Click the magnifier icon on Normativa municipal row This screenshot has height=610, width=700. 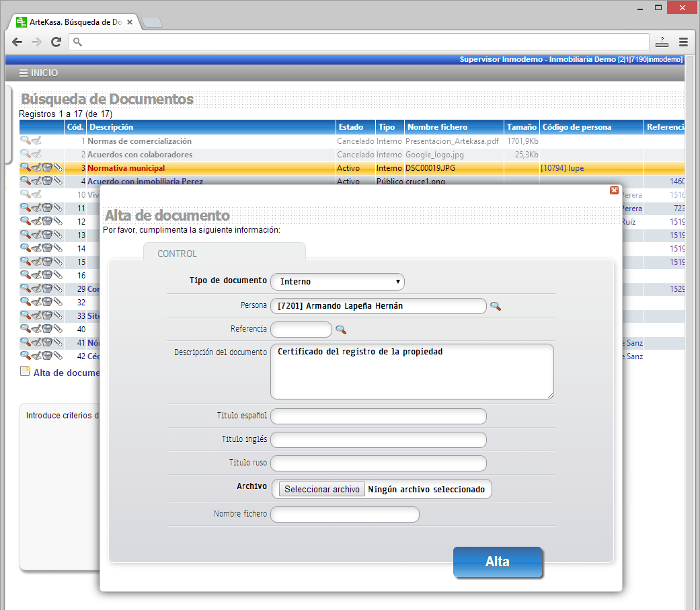coord(25,168)
